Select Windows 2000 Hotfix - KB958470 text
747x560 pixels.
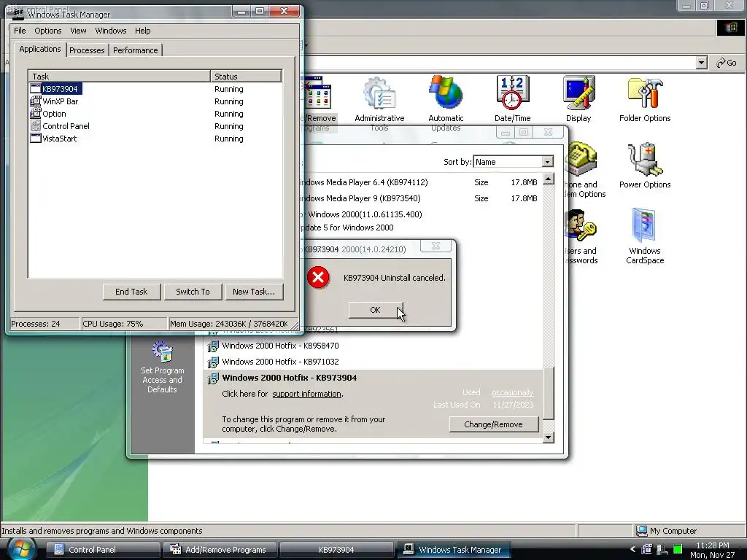tap(280, 346)
